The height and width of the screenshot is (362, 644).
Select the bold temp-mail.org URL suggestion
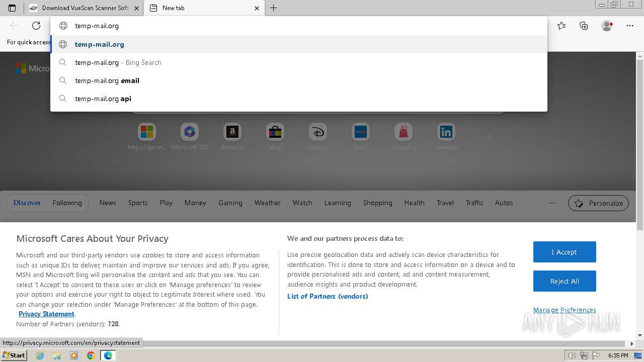pyautogui.click(x=299, y=44)
